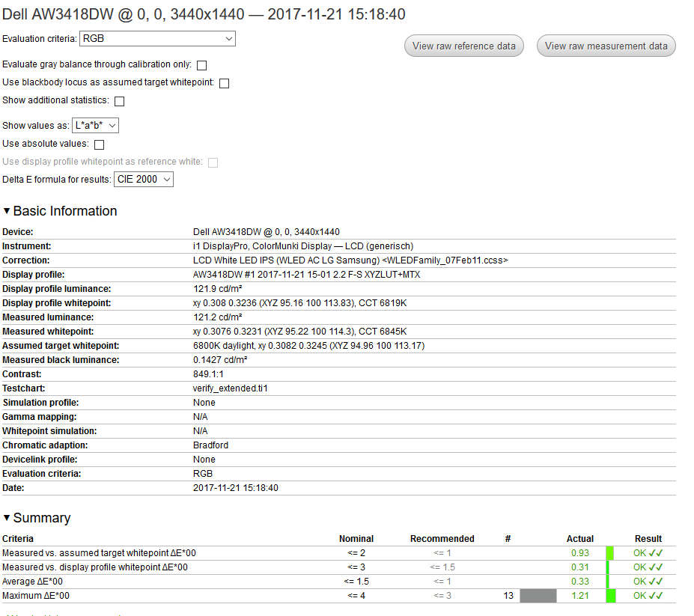Viewport: 694px width, 616px height.
Task: Open the Show values as L*a*b* dropdown
Action: point(95,126)
